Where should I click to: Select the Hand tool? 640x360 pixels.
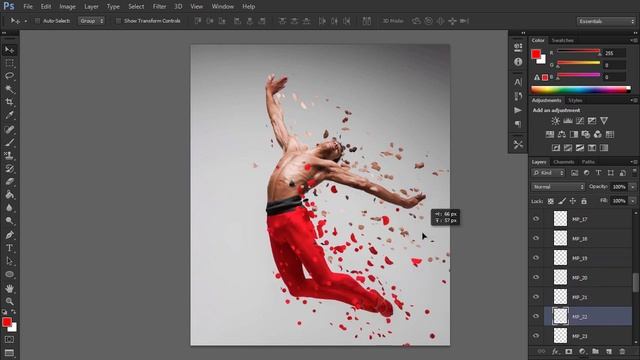coord(9,289)
